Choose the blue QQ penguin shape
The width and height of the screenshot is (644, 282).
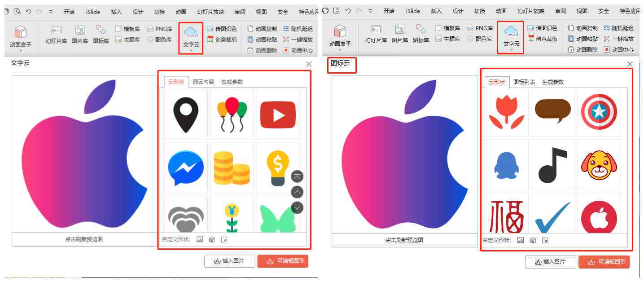[x=507, y=165]
